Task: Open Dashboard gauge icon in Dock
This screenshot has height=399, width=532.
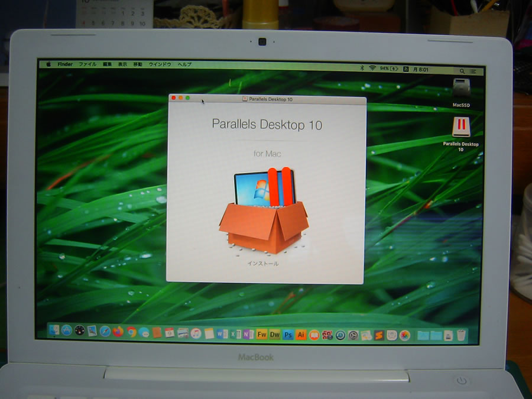Action: pos(80,330)
